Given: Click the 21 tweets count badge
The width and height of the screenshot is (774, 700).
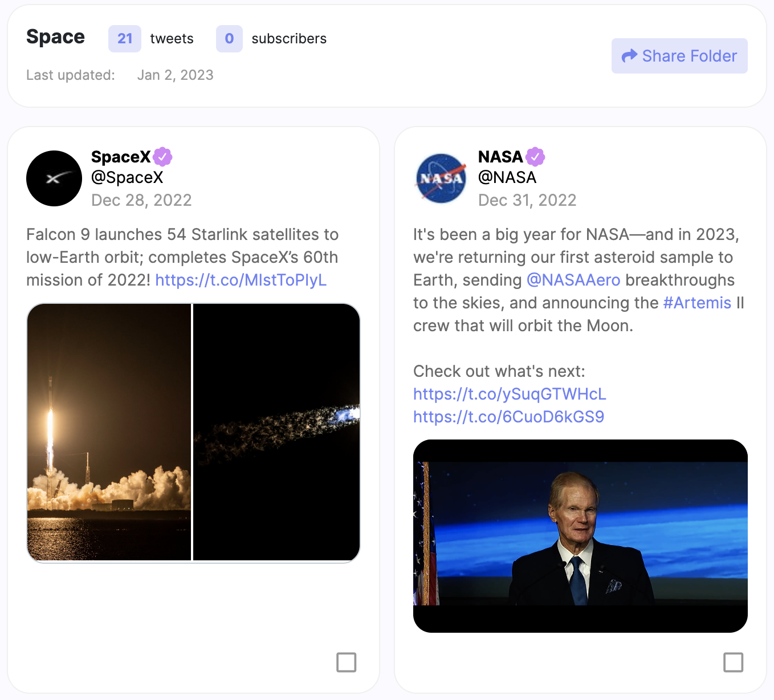Looking at the screenshot, I should coord(125,39).
